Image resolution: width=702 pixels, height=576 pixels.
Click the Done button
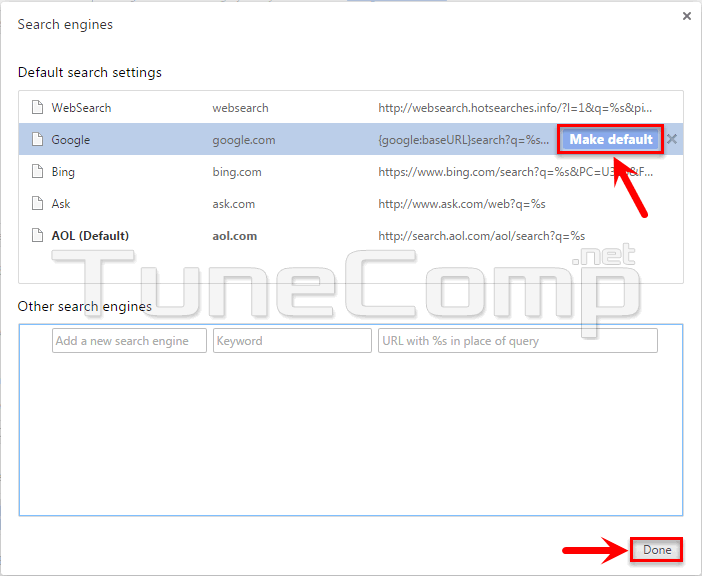tap(656, 550)
